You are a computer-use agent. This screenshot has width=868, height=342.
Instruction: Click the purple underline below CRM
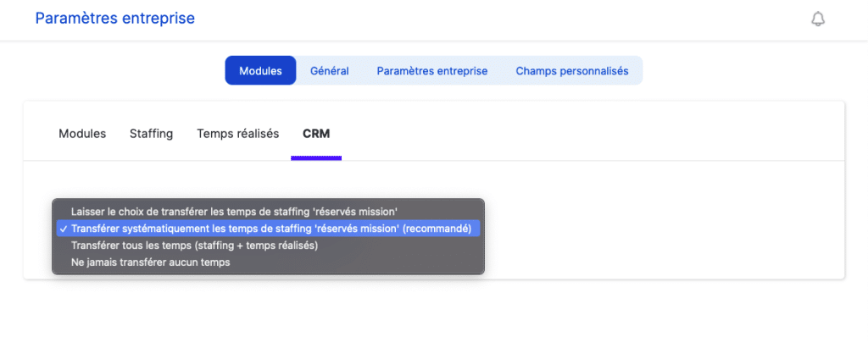tap(316, 157)
